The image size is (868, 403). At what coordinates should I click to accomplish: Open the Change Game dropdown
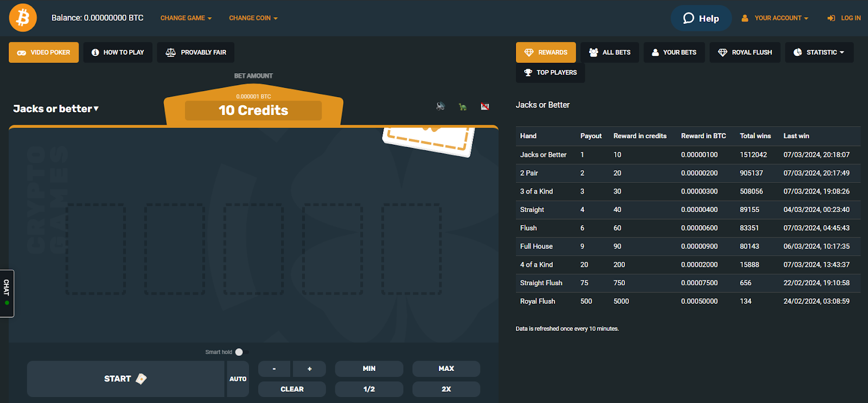pyautogui.click(x=186, y=18)
